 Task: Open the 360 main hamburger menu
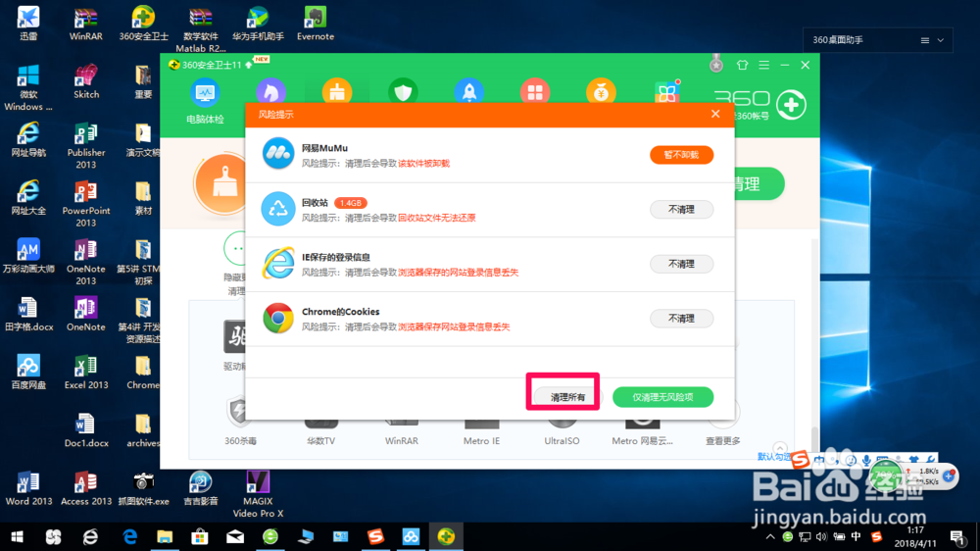pos(763,65)
